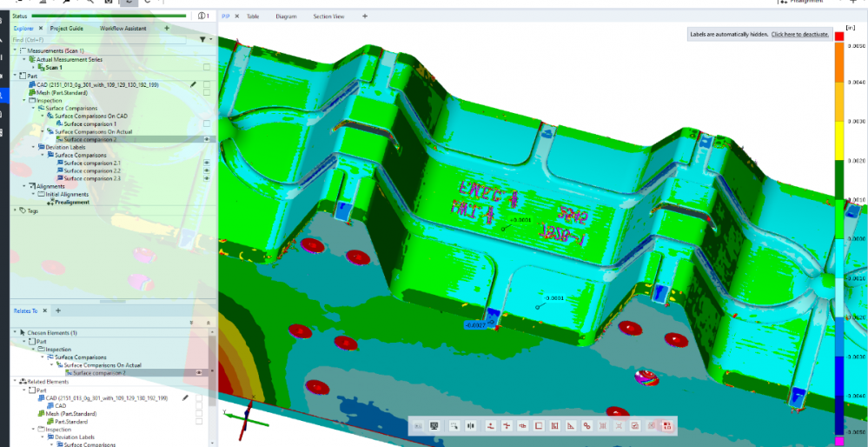868x447 pixels.
Task: Click the +0.0001 deviation label on the part
Action: pos(520,220)
